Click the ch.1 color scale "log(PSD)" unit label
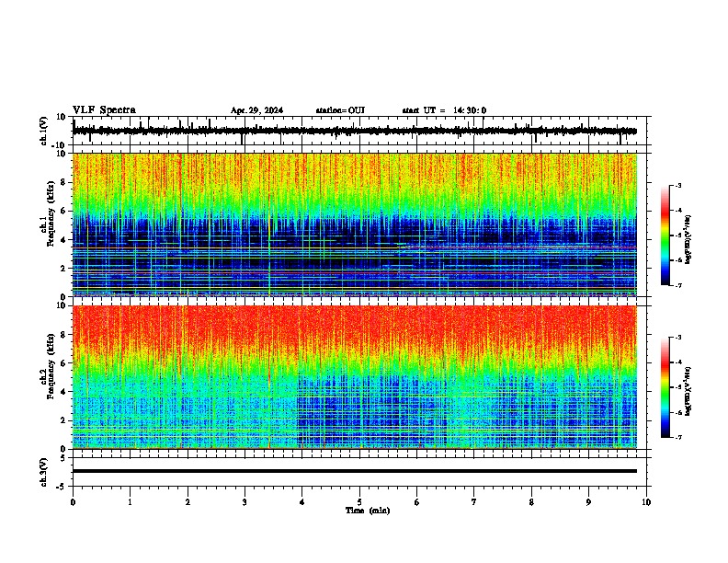Screen dimensions: 728x563 (x=688, y=240)
